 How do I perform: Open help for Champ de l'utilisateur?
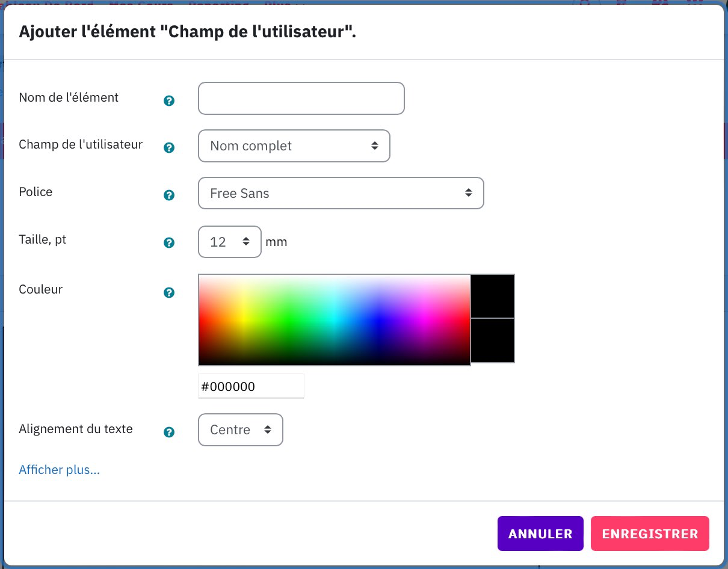pyautogui.click(x=169, y=147)
